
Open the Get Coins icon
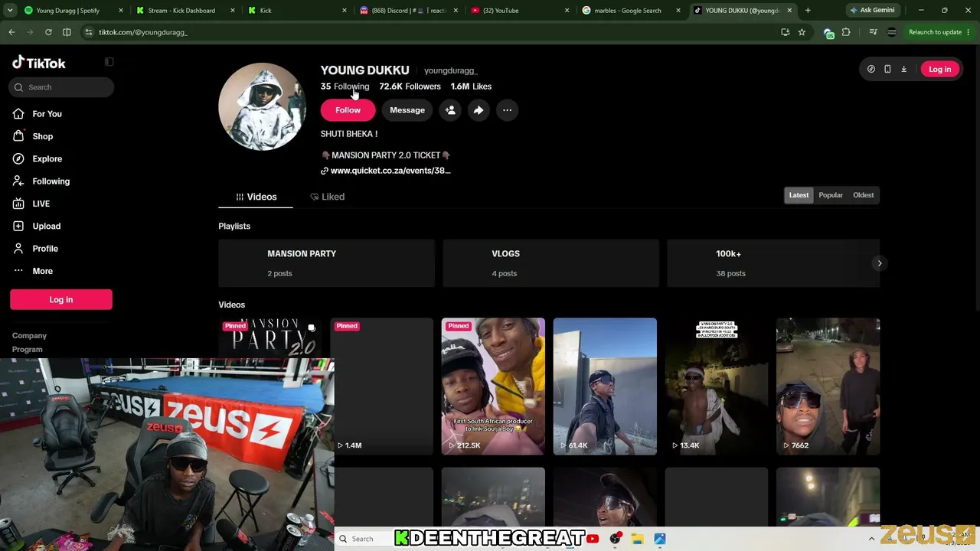click(871, 70)
